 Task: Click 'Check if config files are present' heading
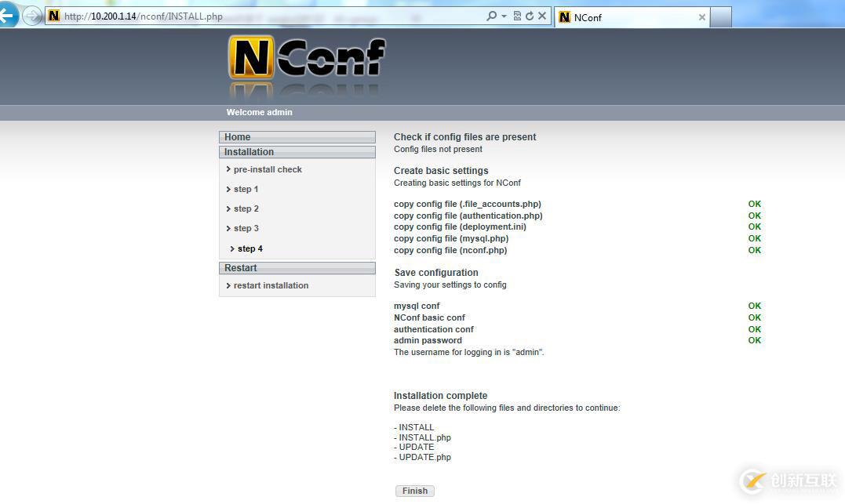pos(464,136)
